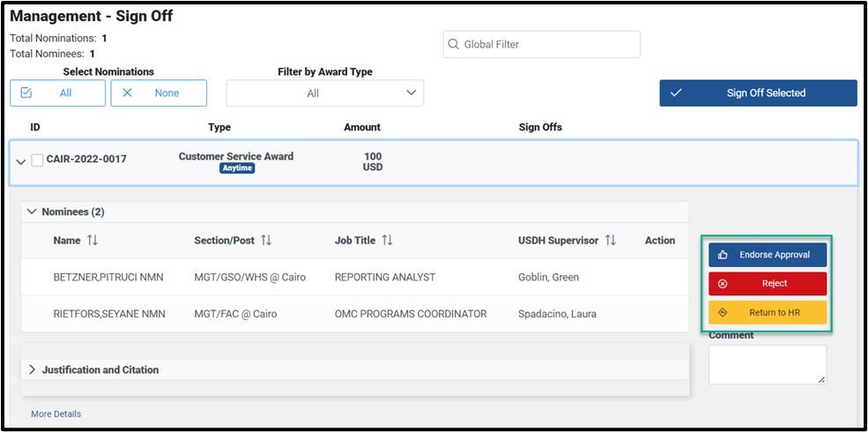The height and width of the screenshot is (432, 868).
Task: Sort nominees by Name column arrows
Action: tap(92, 241)
